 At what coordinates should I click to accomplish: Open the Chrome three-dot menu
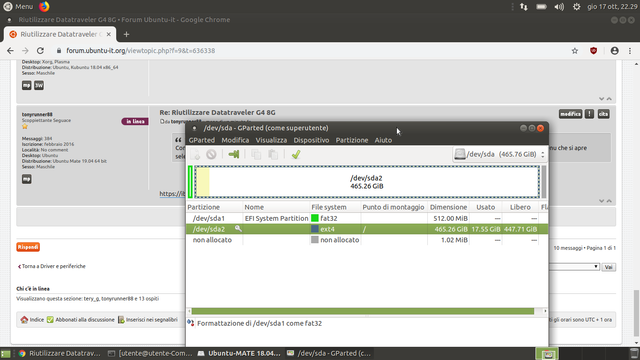click(x=630, y=51)
